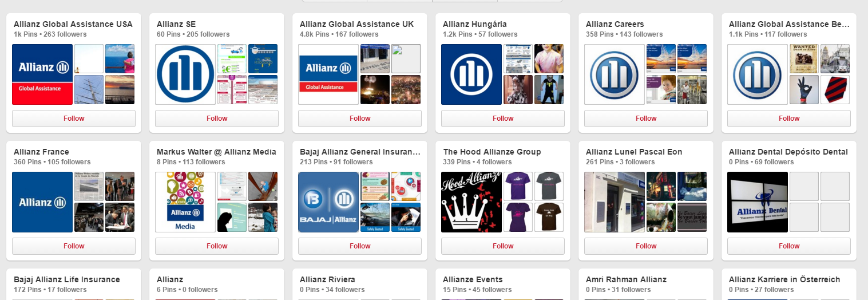Open the Allianz Global Assistance USA logo image
868x300 pixels.
pos(42,74)
